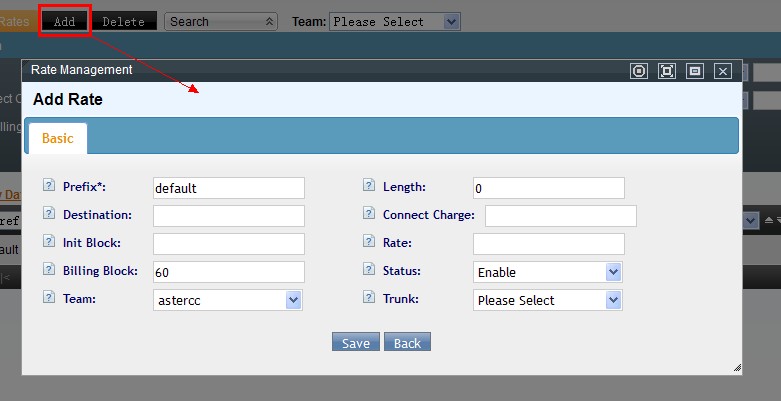Expand the Search selector in the toolbar

click(221, 21)
